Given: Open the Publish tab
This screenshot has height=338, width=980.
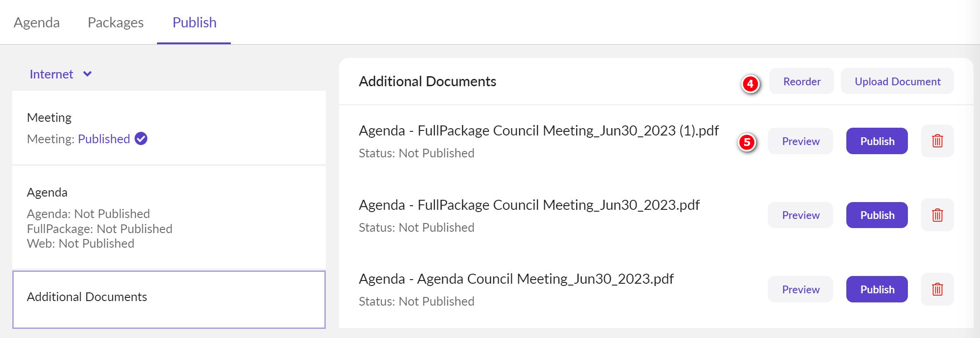Looking at the screenshot, I should coord(194,22).
